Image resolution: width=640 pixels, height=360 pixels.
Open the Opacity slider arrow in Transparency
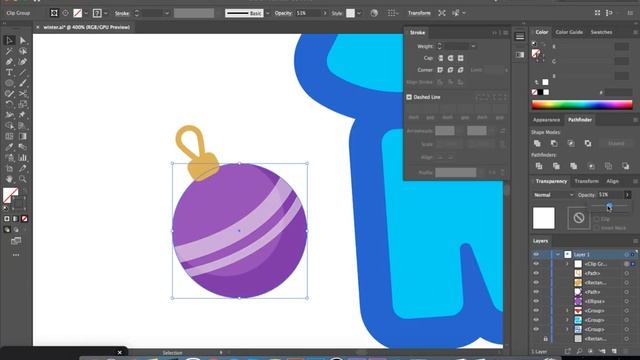click(627, 195)
